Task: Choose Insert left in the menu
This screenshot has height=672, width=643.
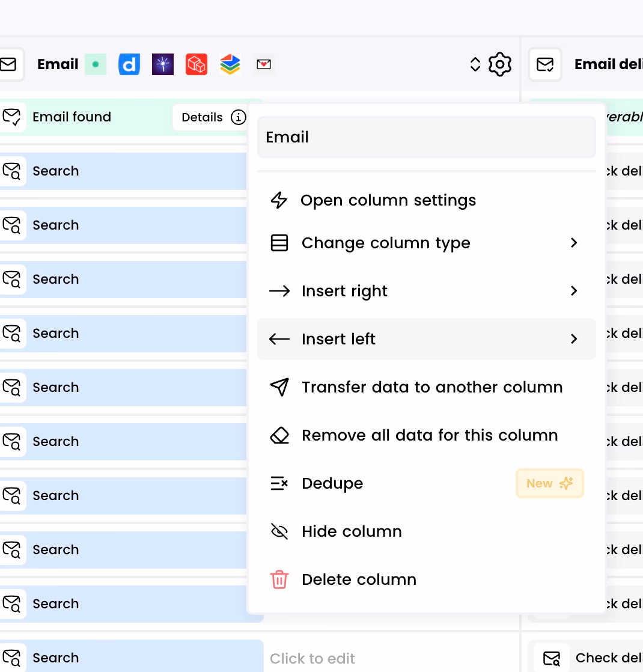Action: (x=426, y=339)
